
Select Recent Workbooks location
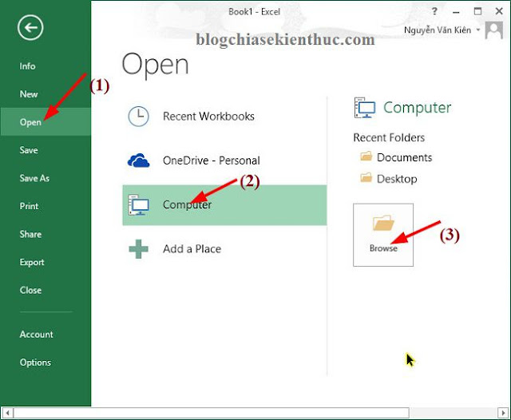coord(224,117)
